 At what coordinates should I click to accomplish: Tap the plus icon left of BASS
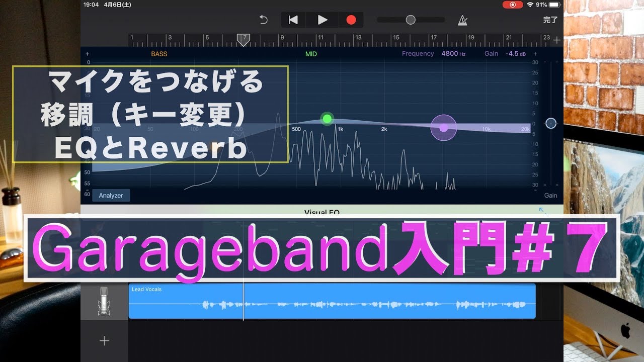click(x=88, y=54)
